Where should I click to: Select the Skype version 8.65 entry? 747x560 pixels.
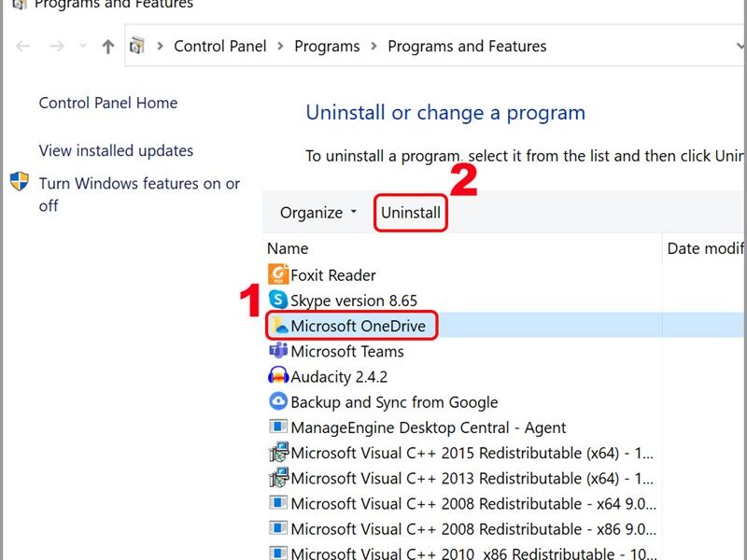coord(354,301)
